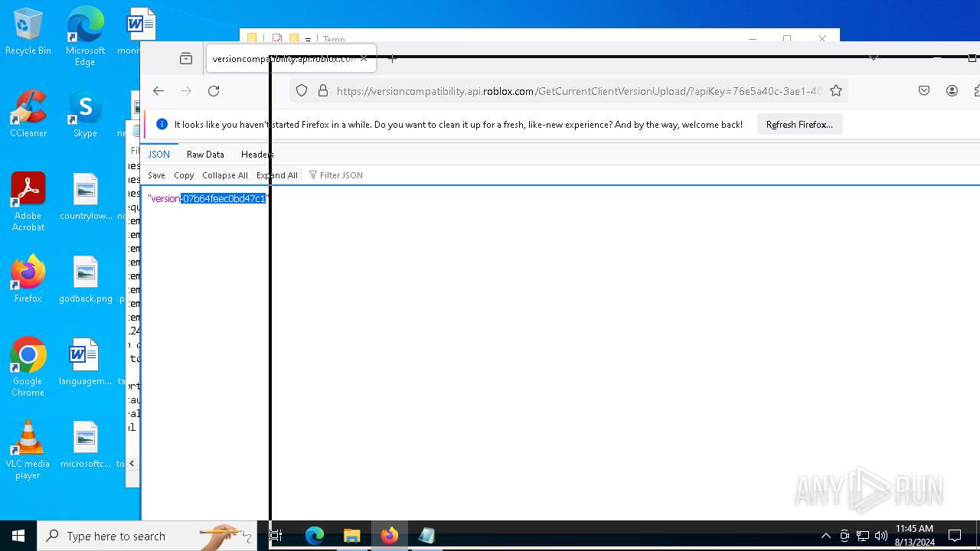Image resolution: width=980 pixels, height=551 pixels.
Task: Open Edge from the taskbar
Action: pyautogui.click(x=315, y=536)
